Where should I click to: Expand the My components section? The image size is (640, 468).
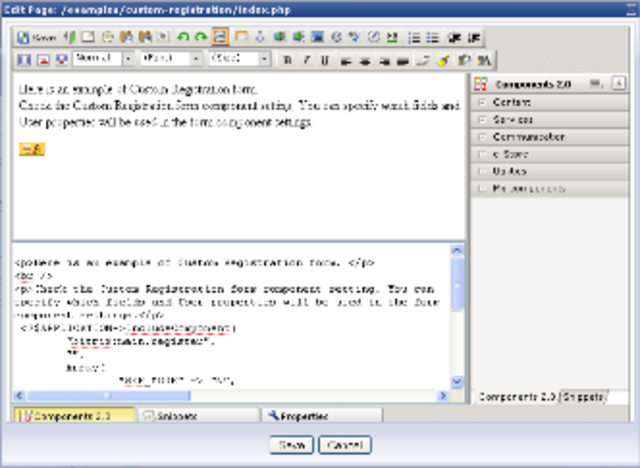tap(482, 189)
